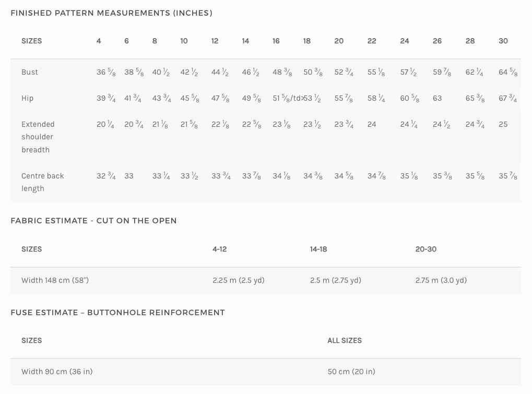
Task: Click the Width 148 cm (58") row label
Action: (55, 280)
